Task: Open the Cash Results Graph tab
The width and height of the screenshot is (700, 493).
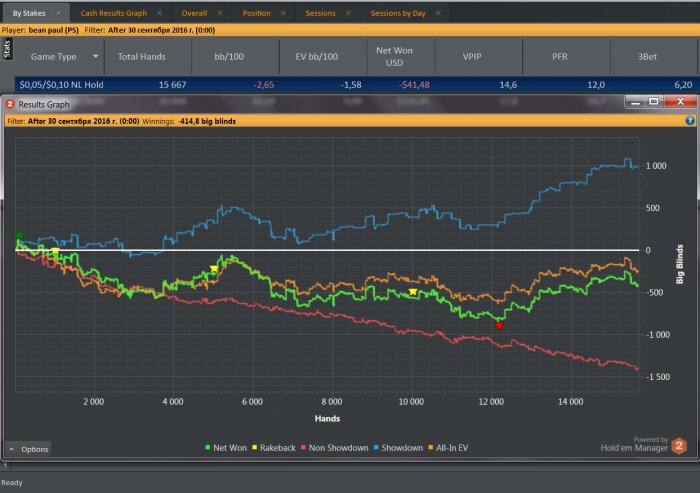Action: [x=114, y=13]
